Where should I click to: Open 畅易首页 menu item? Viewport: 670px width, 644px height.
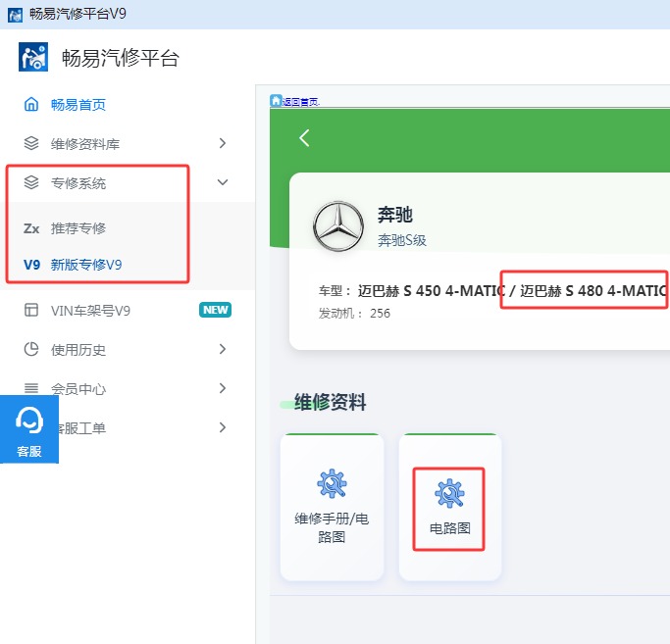tap(78, 105)
